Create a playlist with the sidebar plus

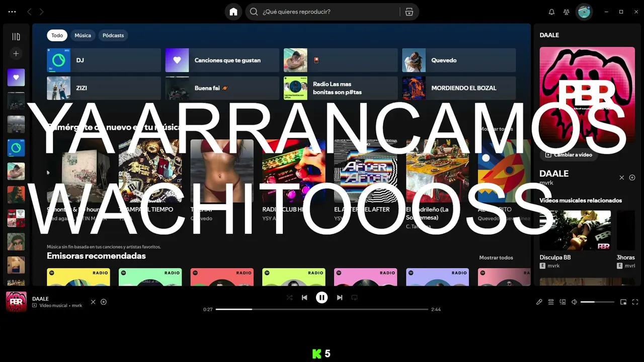click(16, 53)
